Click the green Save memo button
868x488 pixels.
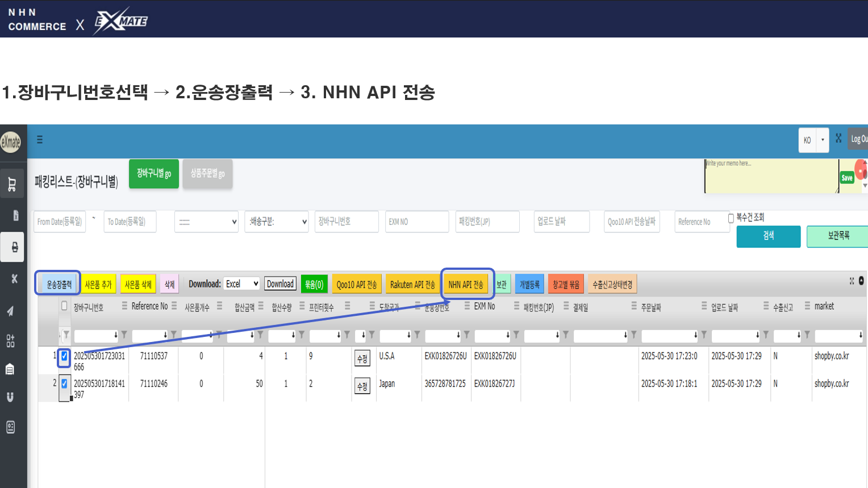click(846, 178)
